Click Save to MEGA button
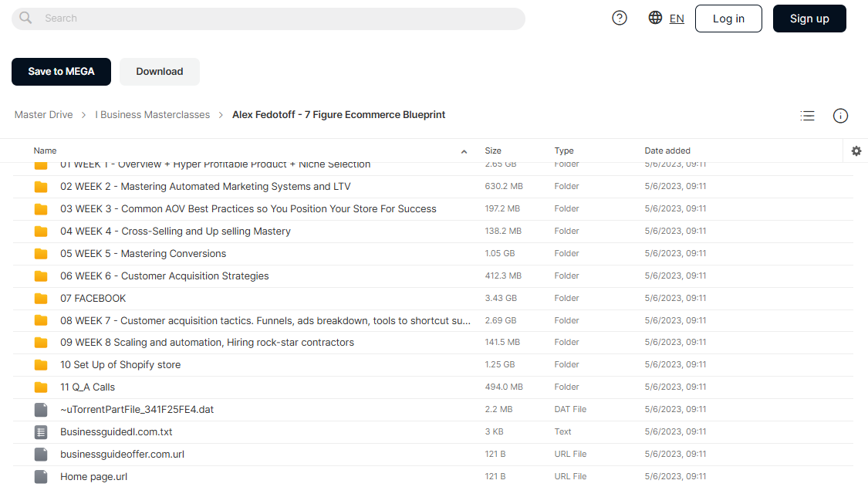868x487 pixels. pyautogui.click(x=62, y=72)
